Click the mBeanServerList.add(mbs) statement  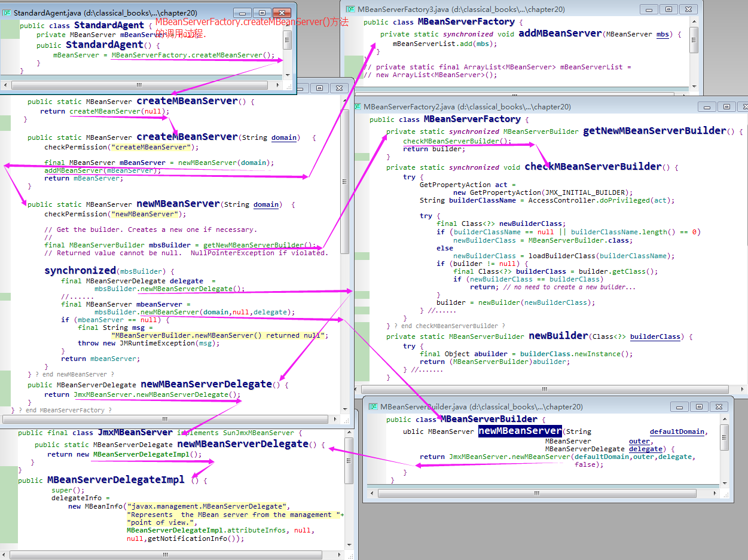pyautogui.click(x=445, y=44)
